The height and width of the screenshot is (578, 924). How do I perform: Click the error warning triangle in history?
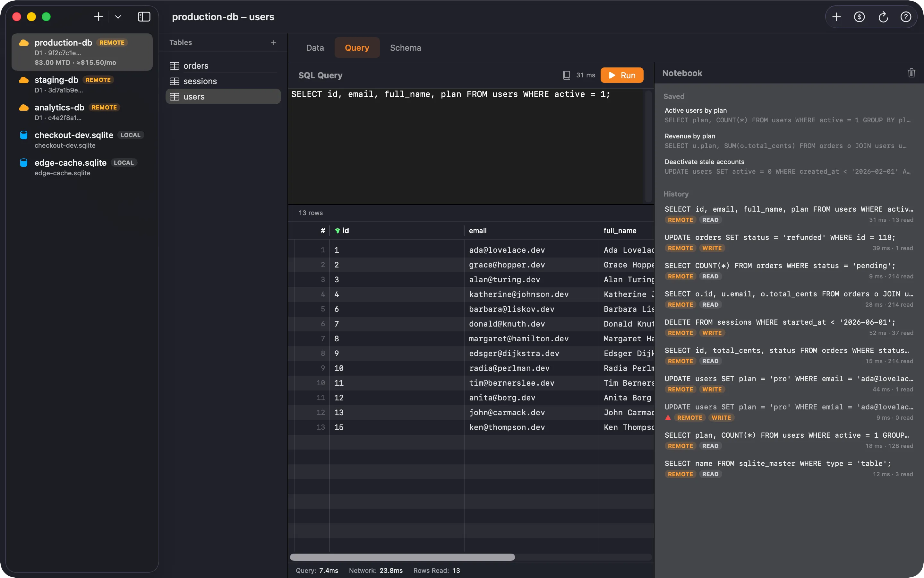coord(668,417)
